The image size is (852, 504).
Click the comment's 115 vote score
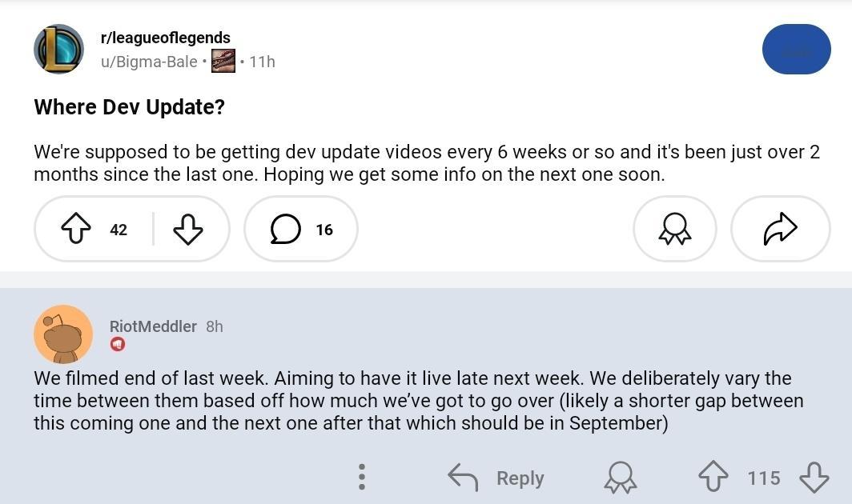pos(763,478)
